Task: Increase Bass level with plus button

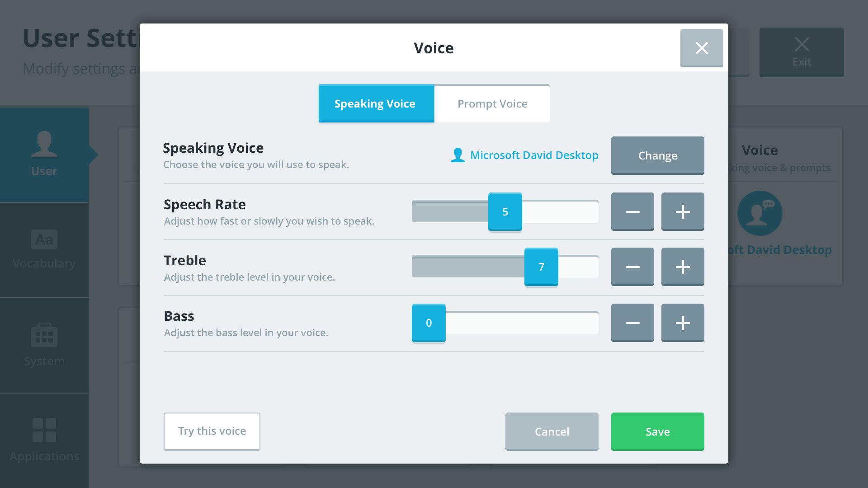Action: click(x=682, y=322)
